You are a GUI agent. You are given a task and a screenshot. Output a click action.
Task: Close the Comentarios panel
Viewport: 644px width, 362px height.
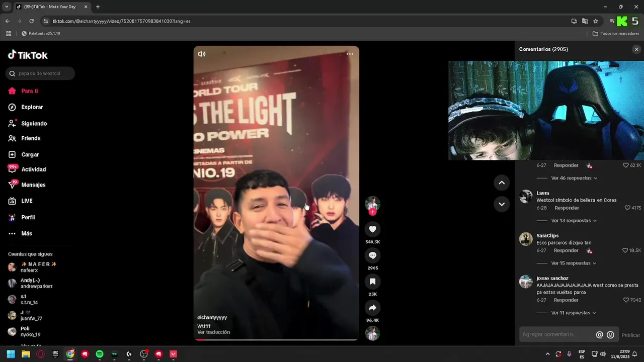[x=636, y=49]
